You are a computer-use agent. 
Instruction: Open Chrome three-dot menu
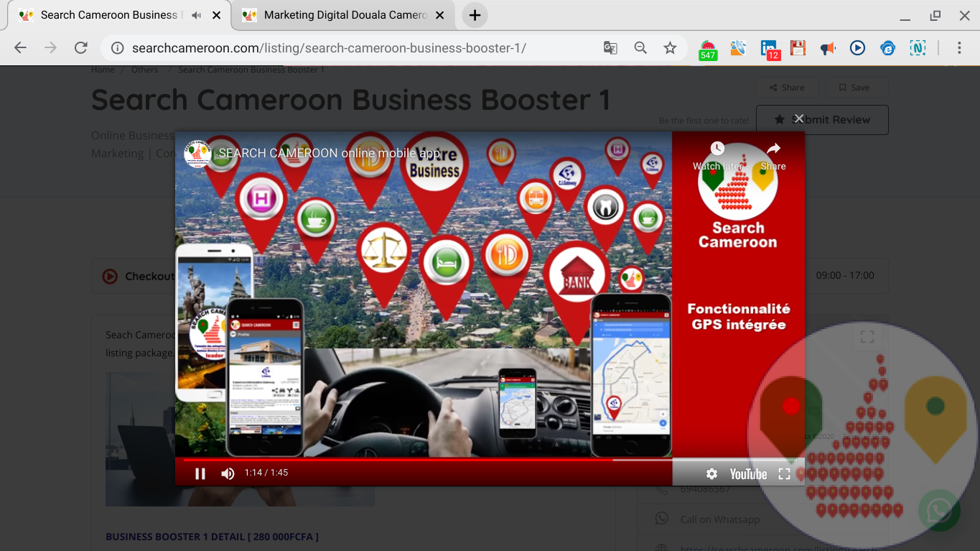(x=959, y=48)
